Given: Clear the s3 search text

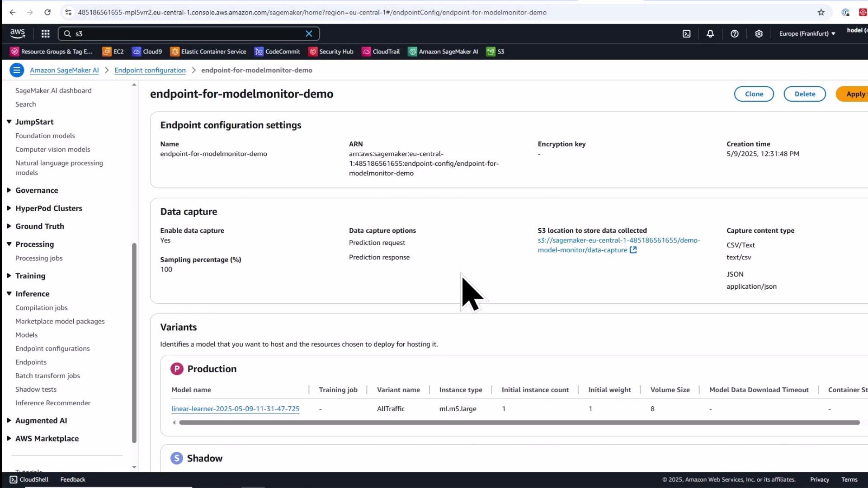Looking at the screenshot, I should 309,33.
